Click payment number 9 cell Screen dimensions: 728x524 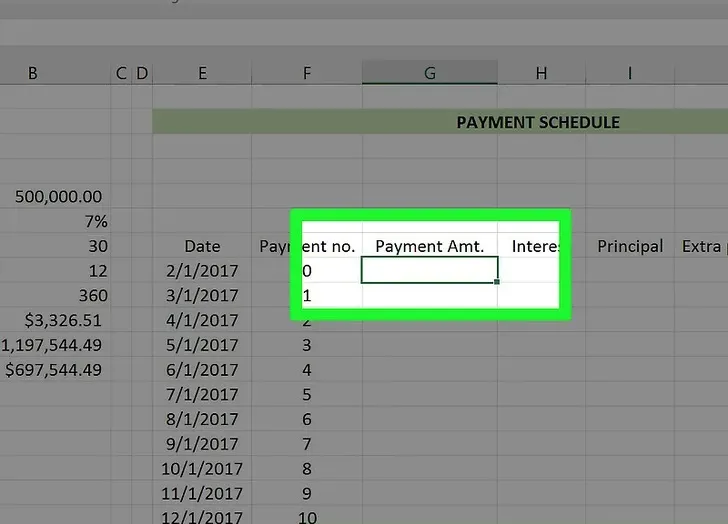click(307, 493)
